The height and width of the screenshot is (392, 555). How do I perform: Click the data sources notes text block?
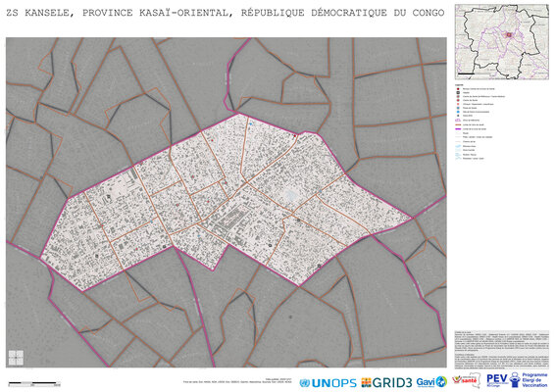[501, 350]
